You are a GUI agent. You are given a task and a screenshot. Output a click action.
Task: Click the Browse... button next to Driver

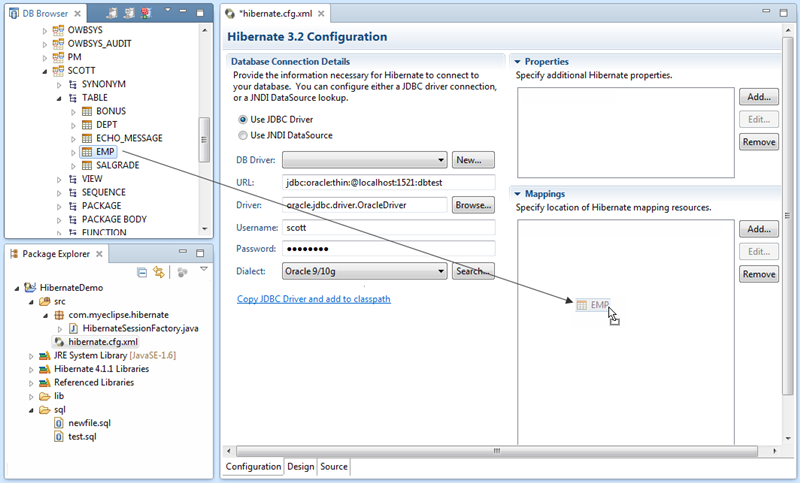(x=473, y=205)
